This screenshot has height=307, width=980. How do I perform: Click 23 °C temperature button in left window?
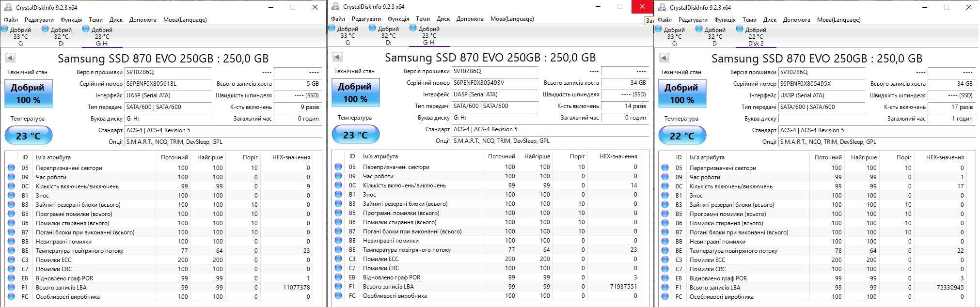point(28,136)
